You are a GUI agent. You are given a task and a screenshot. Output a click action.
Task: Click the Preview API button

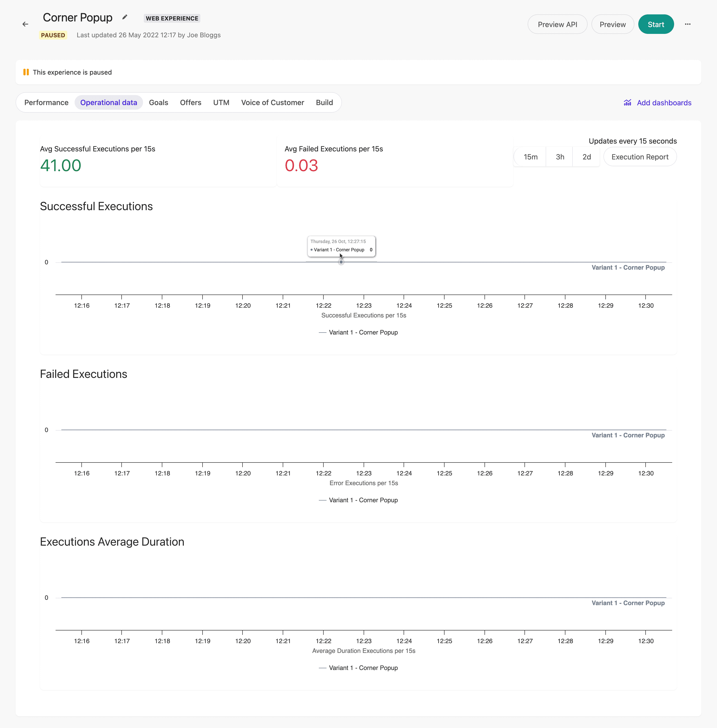point(557,24)
